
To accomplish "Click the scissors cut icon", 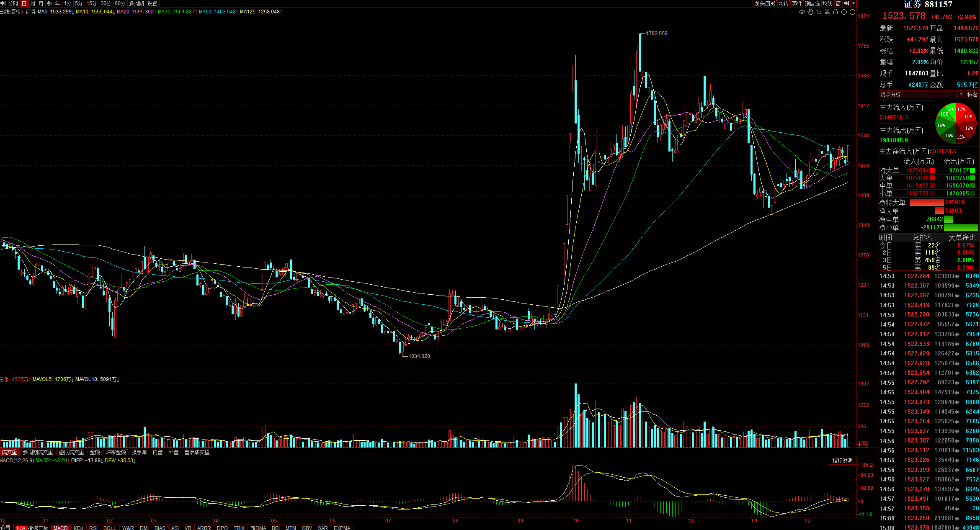I will click(x=827, y=12).
